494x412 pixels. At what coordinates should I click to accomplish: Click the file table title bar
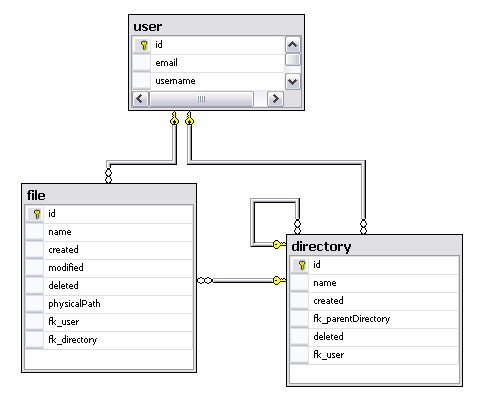pyautogui.click(x=109, y=195)
